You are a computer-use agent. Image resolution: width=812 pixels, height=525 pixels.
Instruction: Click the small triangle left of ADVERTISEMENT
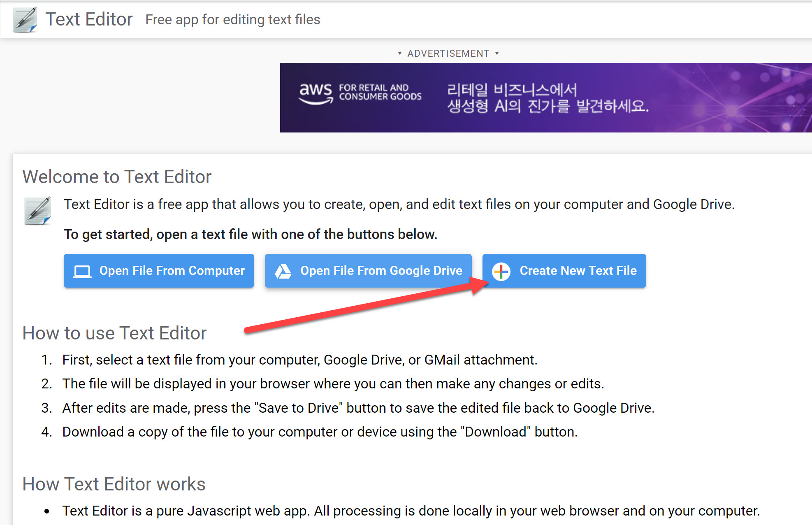(x=399, y=53)
